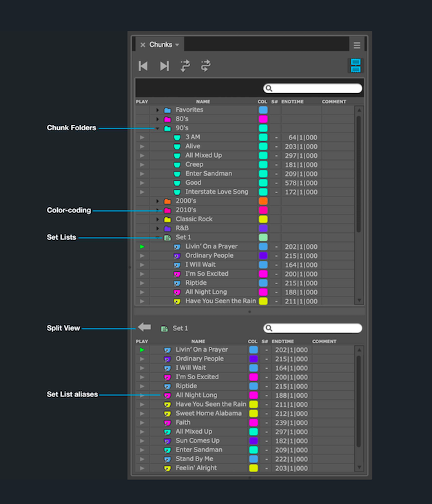Click the skip to previous chunk button
The height and width of the screenshot is (504, 432).
pyautogui.click(x=143, y=66)
